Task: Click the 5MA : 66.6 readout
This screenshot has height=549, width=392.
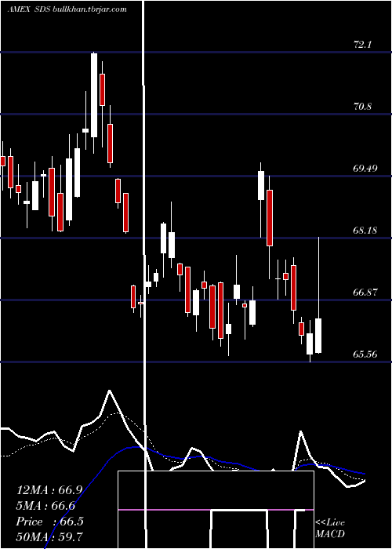Action: tap(45, 506)
